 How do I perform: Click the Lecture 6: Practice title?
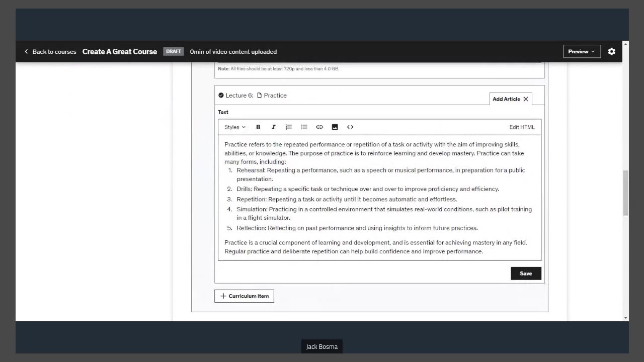coord(256,95)
